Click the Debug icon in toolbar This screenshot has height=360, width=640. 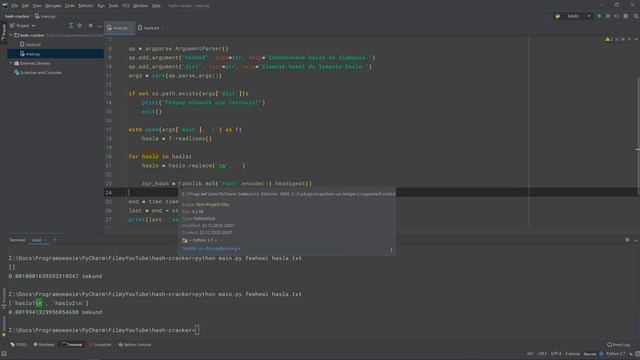pyautogui.click(x=608, y=16)
